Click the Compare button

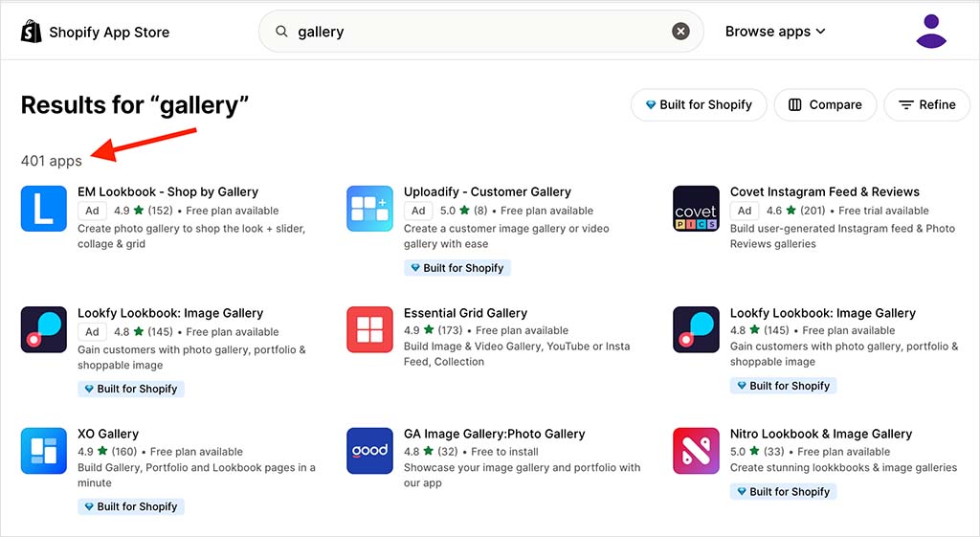pos(825,104)
